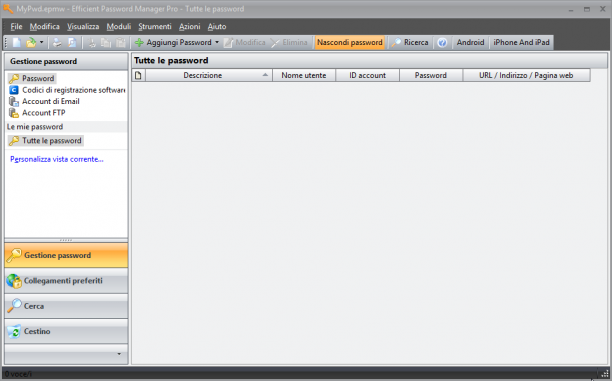Viewport: 612px width, 381px height.
Task: Click the magnifier icon on Cerca button
Action: point(14,306)
